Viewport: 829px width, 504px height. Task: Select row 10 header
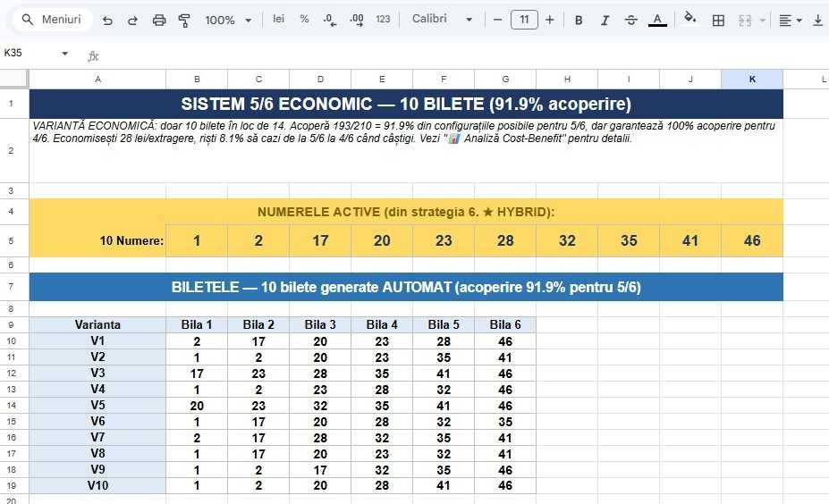click(x=11, y=341)
